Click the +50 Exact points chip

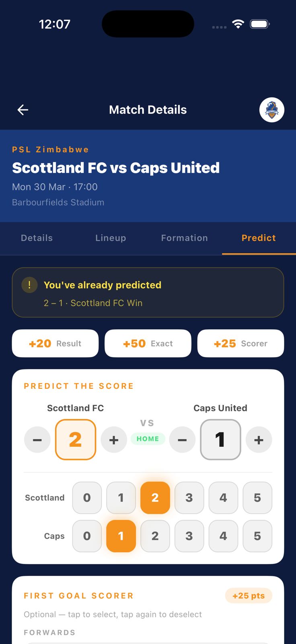click(x=148, y=343)
